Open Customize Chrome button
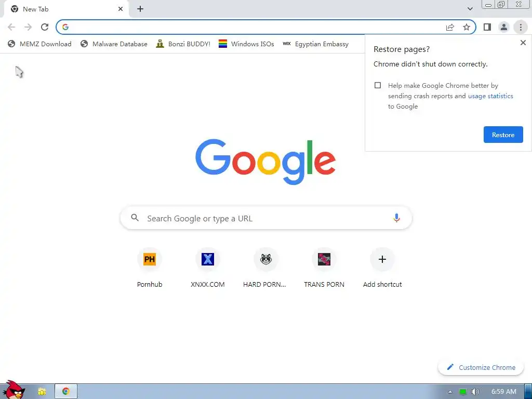 [481, 367]
